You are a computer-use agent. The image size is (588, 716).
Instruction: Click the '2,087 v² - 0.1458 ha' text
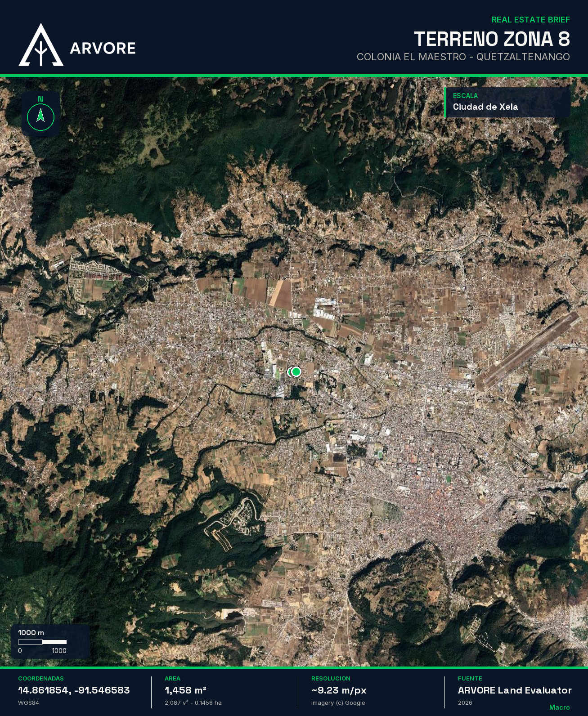193,703
